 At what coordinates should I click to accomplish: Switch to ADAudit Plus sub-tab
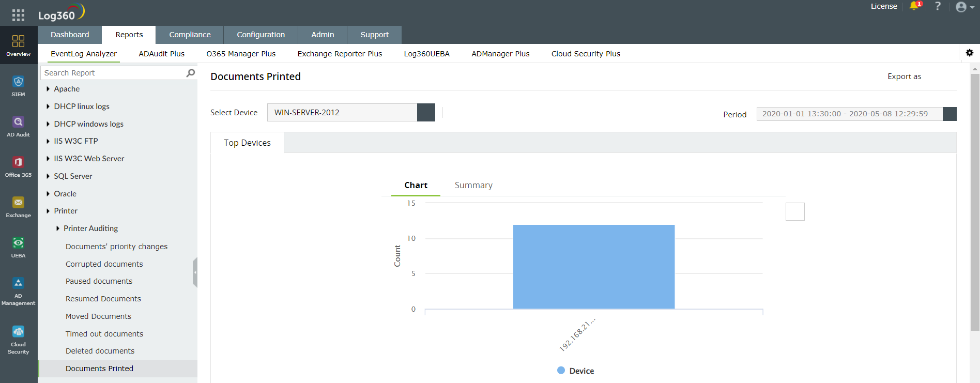162,54
